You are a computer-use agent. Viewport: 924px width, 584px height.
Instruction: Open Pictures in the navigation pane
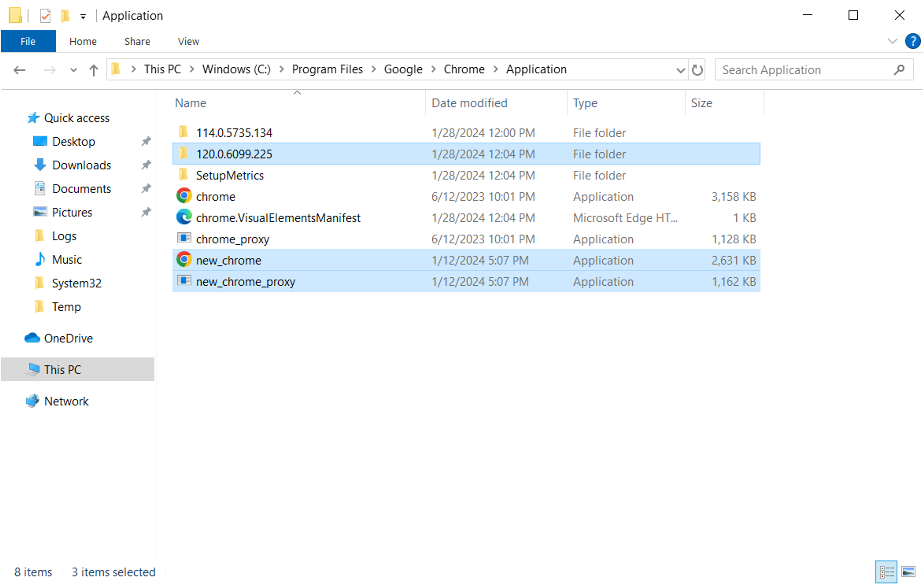pos(72,212)
